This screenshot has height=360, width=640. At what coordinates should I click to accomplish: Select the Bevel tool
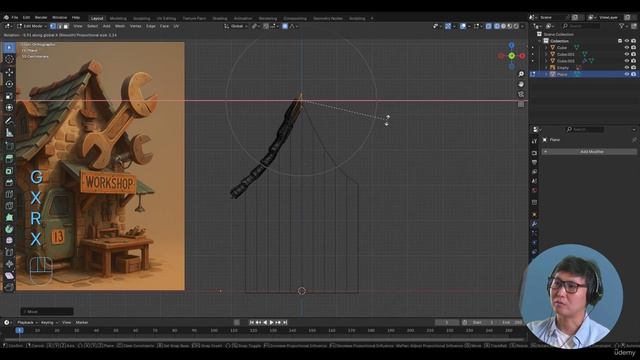9,182
